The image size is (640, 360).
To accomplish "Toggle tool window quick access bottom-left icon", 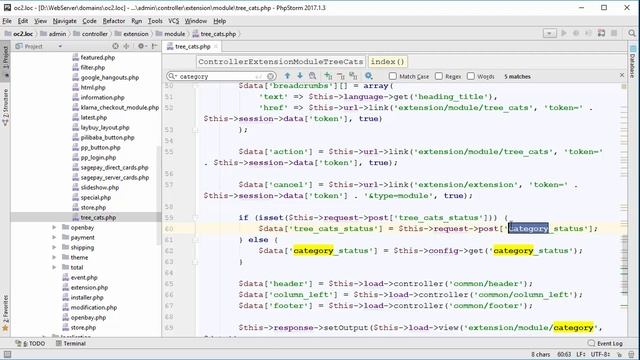I will click(x=7, y=354).
